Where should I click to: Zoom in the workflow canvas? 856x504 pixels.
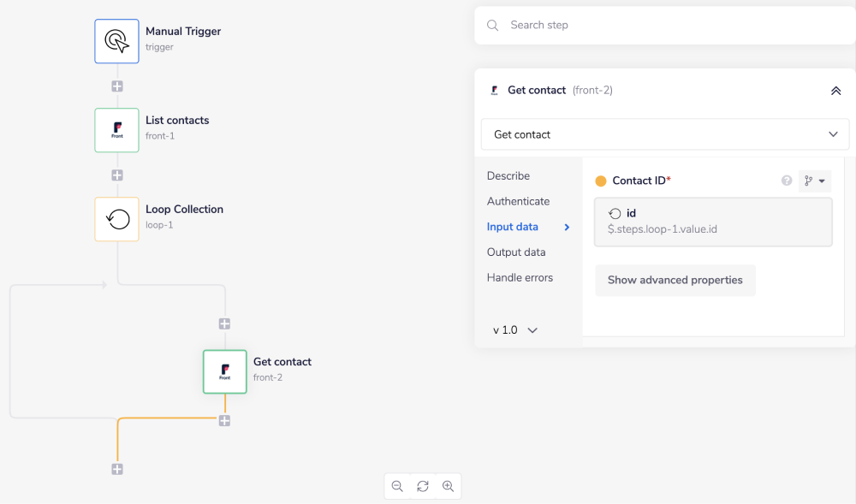[448, 486]
